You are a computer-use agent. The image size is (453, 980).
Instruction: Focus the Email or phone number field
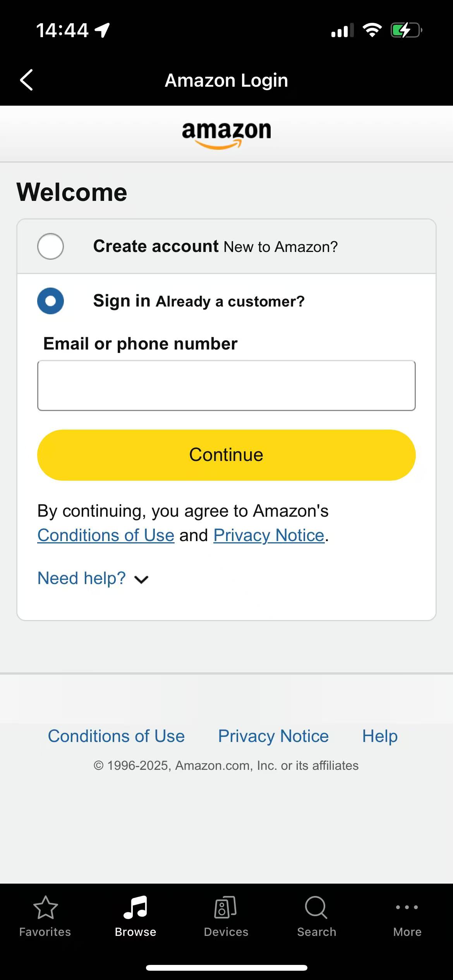(x=226, y=385)
